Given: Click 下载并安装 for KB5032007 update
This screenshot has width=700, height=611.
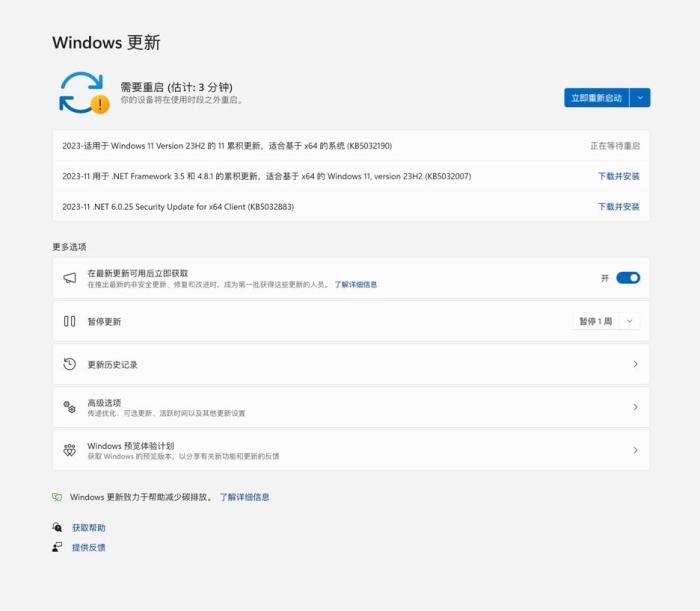Looking at the screenshot, I should [619, 176].
